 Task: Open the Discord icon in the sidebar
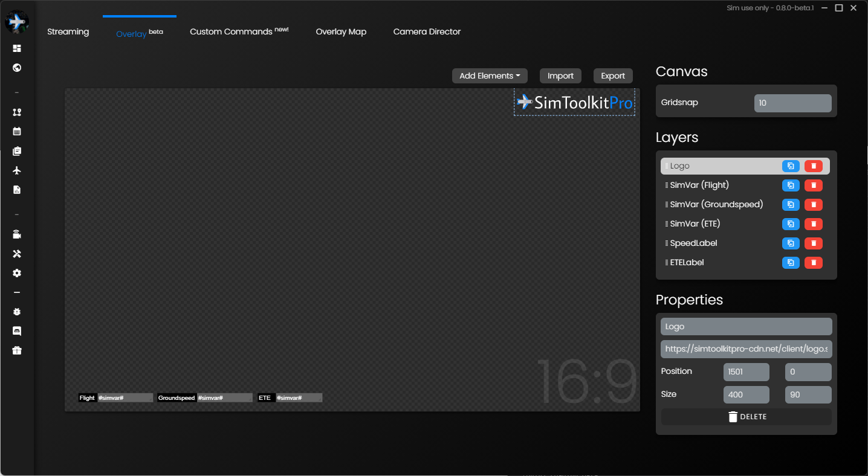point(17,331)
